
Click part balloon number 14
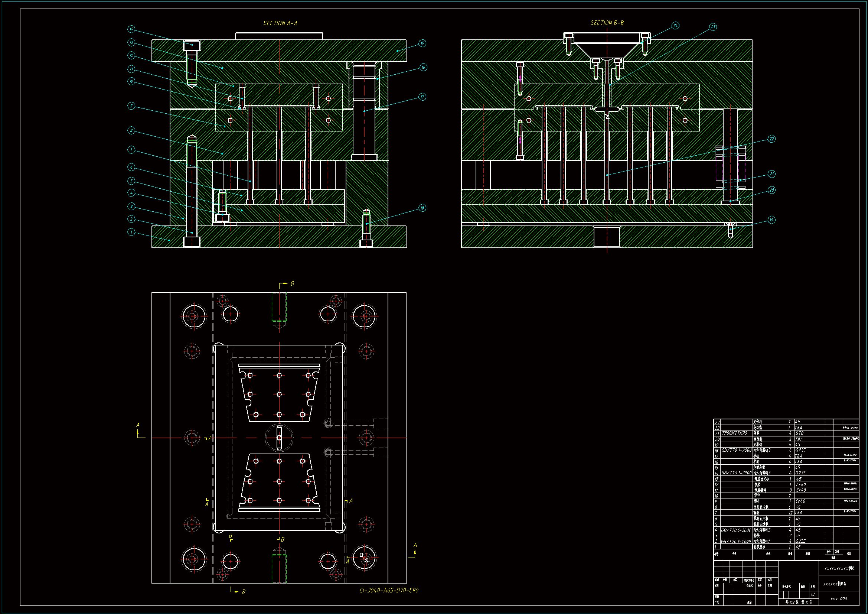point(131,29)
